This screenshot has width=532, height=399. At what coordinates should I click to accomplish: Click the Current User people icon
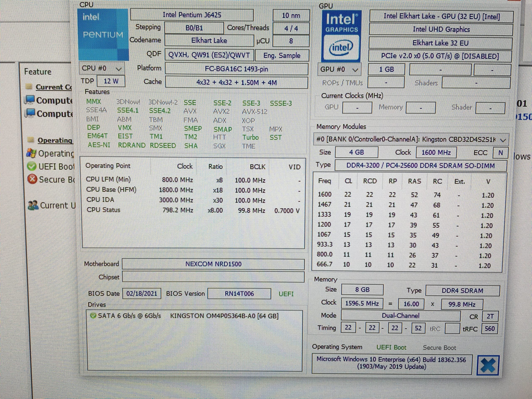pyautogui.click(x=33, y=205)
